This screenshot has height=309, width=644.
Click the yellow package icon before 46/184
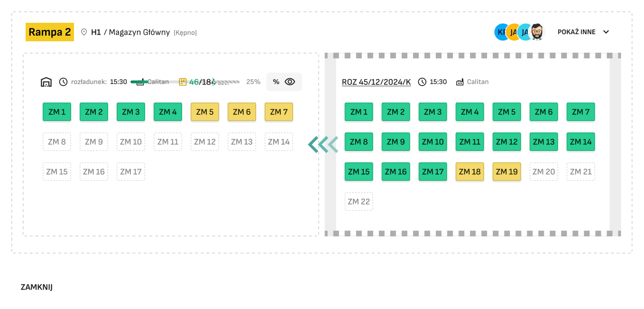[x=183, y=82]
